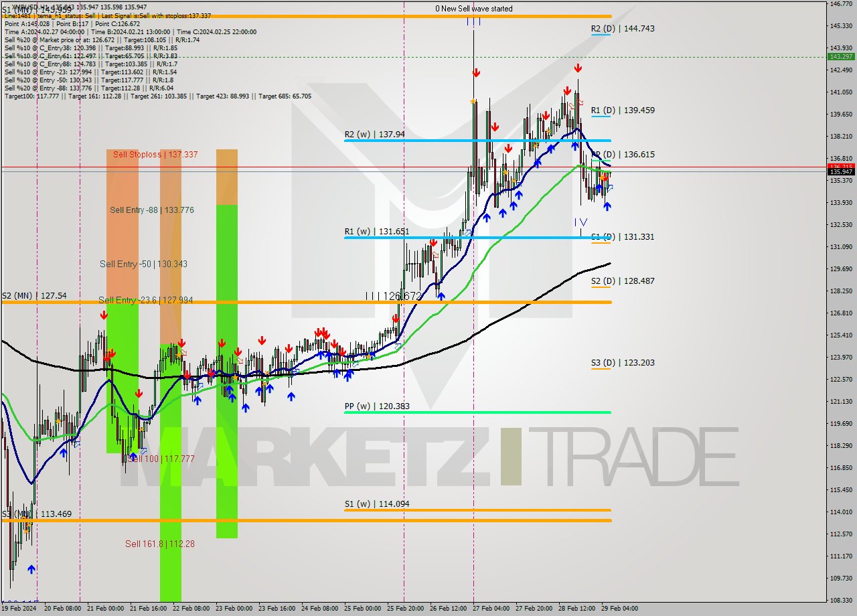The height and width of the screenshot is (616, 857).
Task: Click the 146.770 price axis value
Action: coord(841,4)
